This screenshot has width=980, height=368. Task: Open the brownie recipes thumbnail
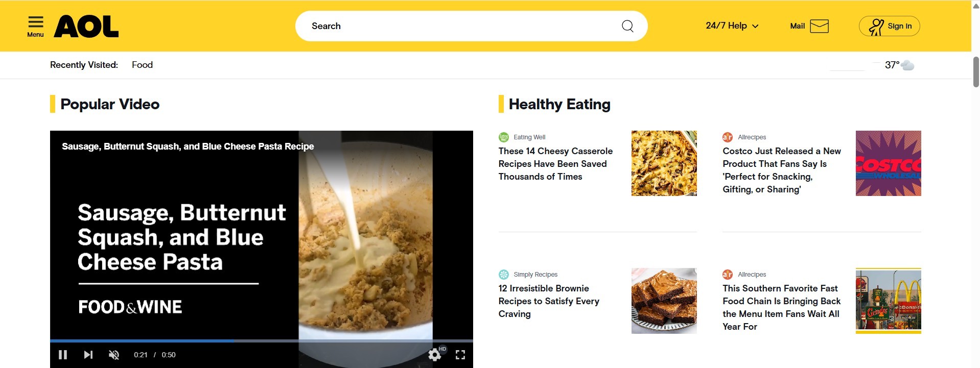tap(664, 301)
